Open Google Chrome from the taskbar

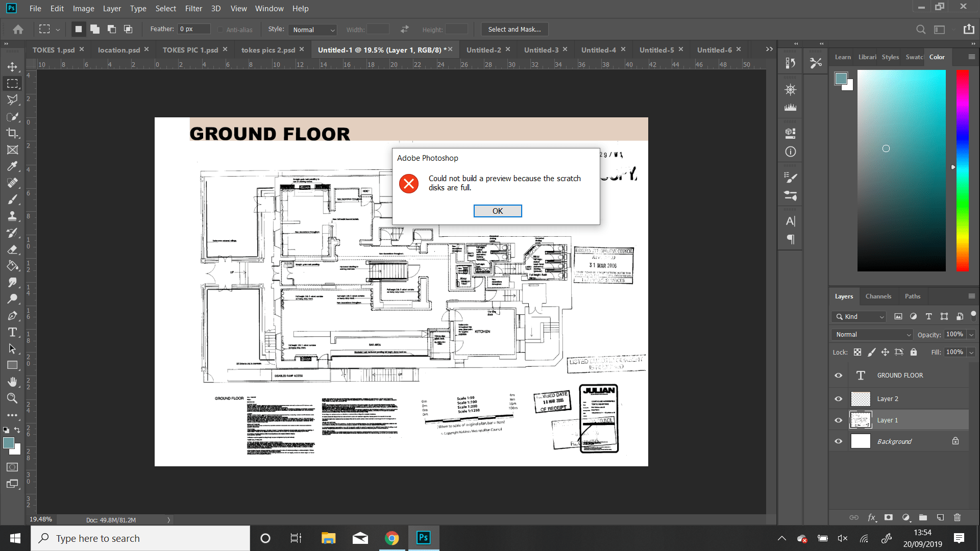(391, 538)
